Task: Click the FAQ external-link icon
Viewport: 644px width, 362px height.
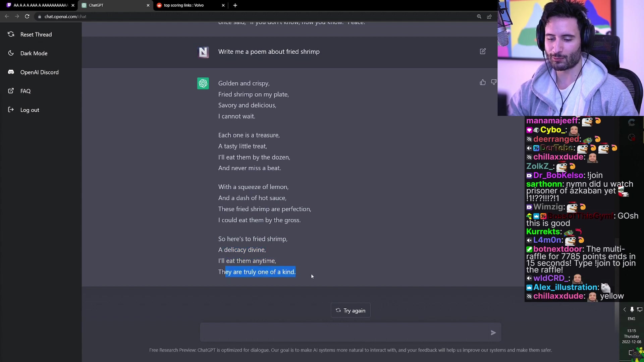Action: (11, 90)
